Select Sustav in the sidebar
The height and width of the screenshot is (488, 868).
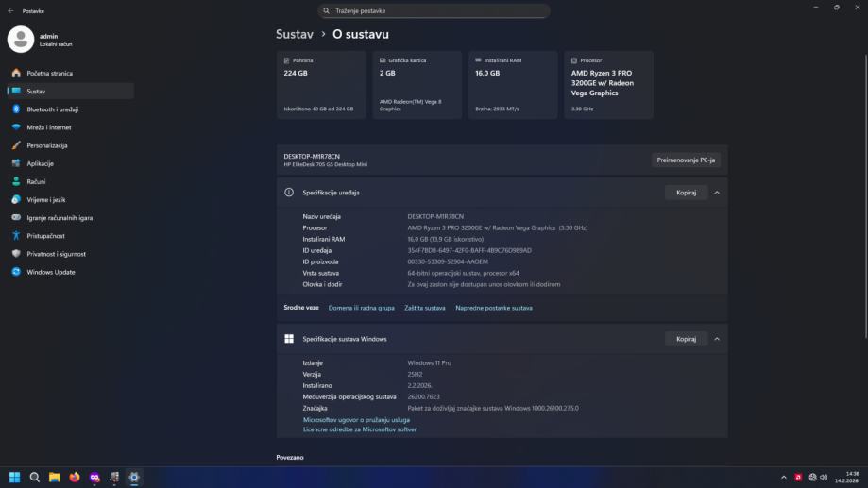coord(71,92)
